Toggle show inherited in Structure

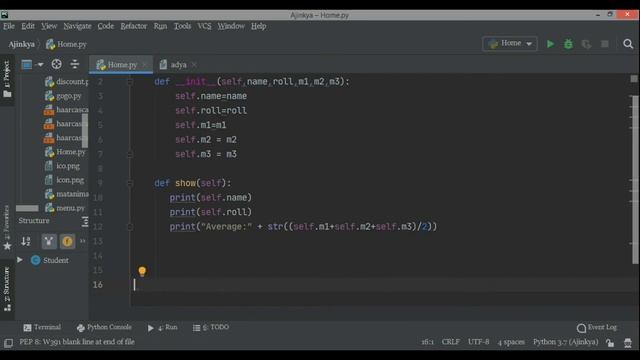[x=49, y=241]
